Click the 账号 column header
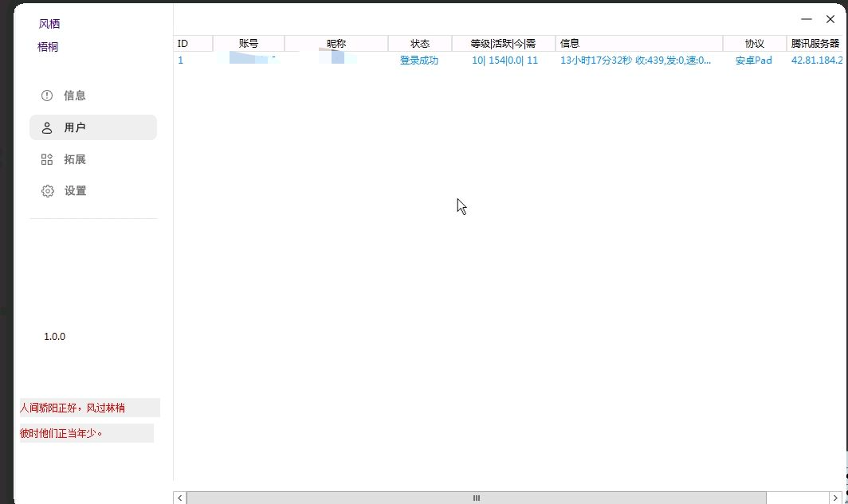 (x=249, y=44)
